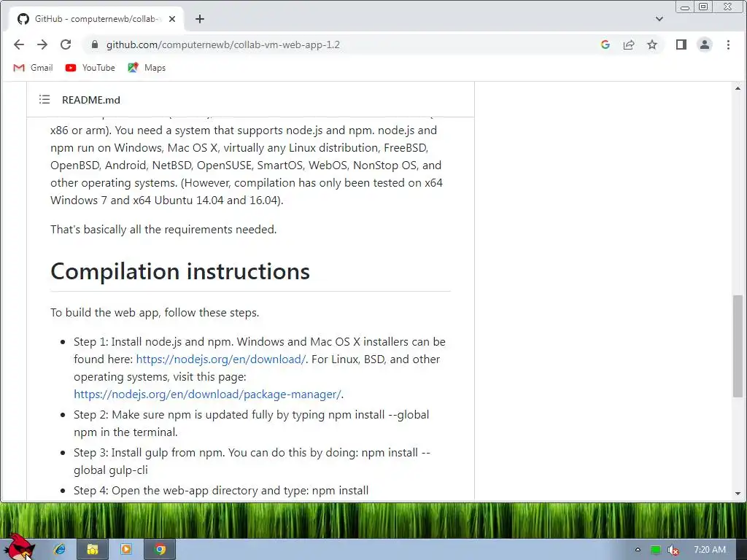Expand the tab search dropdown arrow
Viewport: 747px width, 560px height.
click(x=659, y=19)
